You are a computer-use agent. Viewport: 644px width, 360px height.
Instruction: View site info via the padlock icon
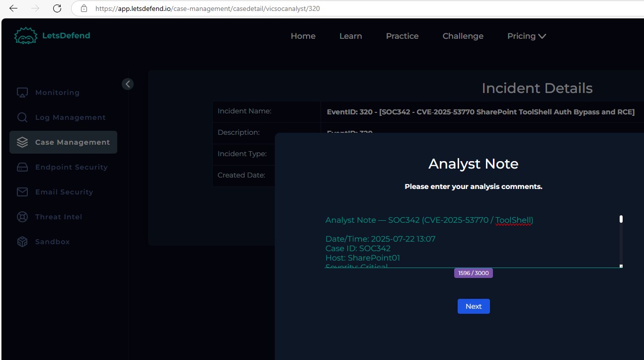tap(84, 8)
